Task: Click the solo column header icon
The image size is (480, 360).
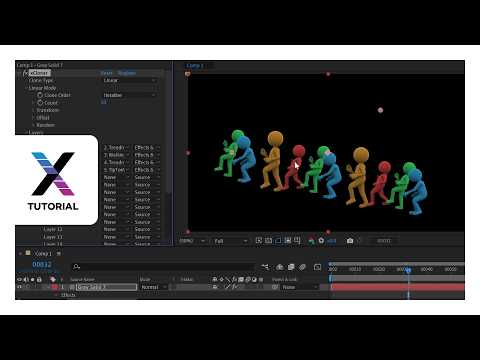Action: click(x=33, y=279)
